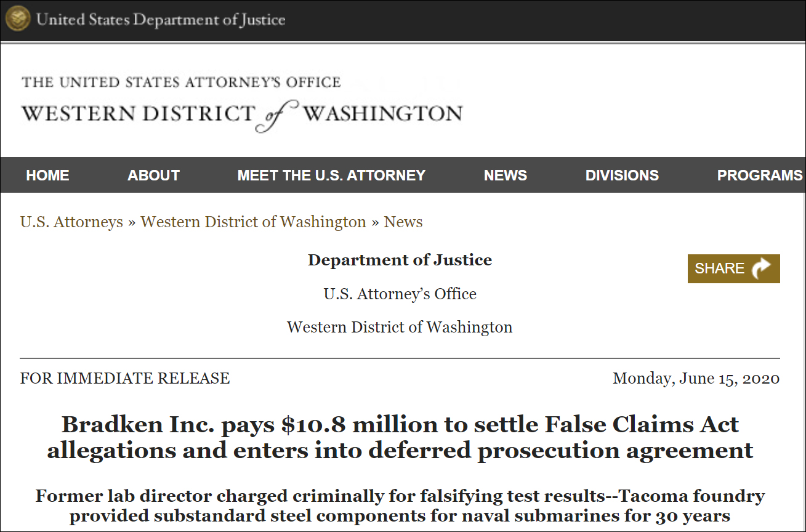Viewport: 806px width, 532px height.
Task: Go to NEWS in the navigation bar
Action: [x=505, y=175]
